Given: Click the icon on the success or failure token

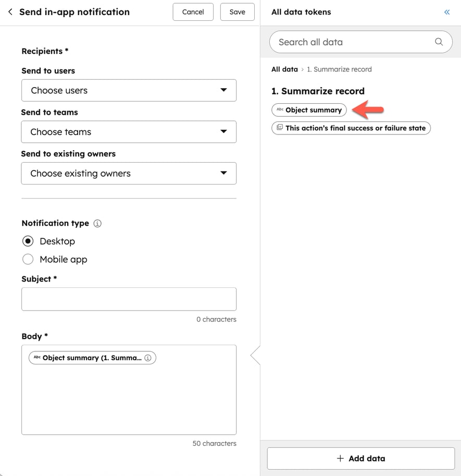Looking at the screenshot, I should click(x=279, y=128).
